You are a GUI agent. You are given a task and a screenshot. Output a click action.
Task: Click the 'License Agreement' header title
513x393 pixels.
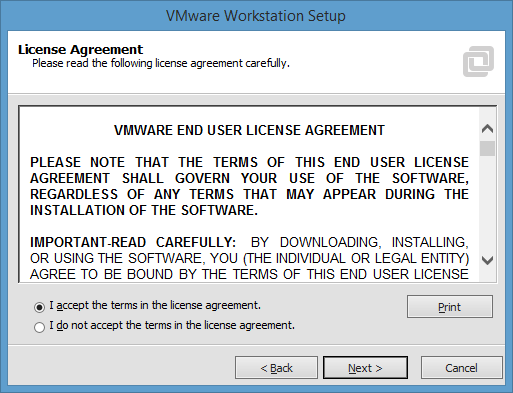(x=80, y=50)
